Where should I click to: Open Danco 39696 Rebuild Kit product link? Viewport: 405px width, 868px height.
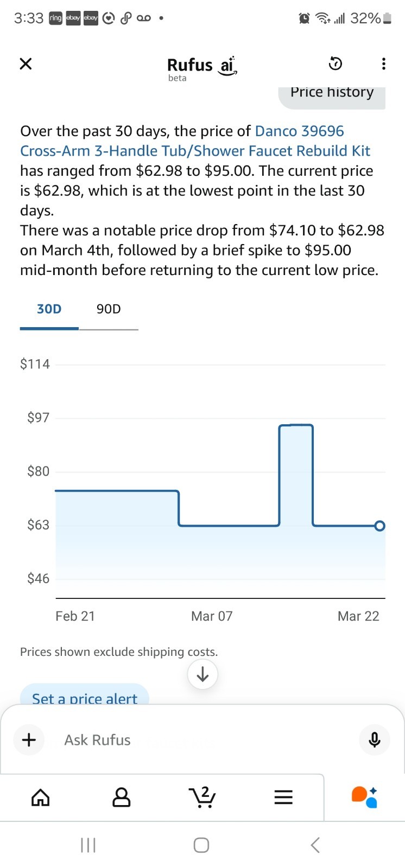click(195, 141)
